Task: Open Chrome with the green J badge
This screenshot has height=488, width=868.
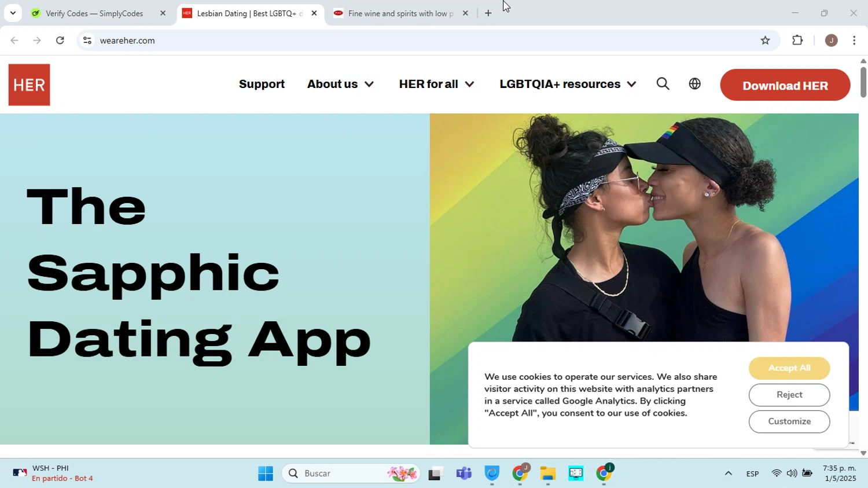Action: pyautogui.click(x=604, y=473)
